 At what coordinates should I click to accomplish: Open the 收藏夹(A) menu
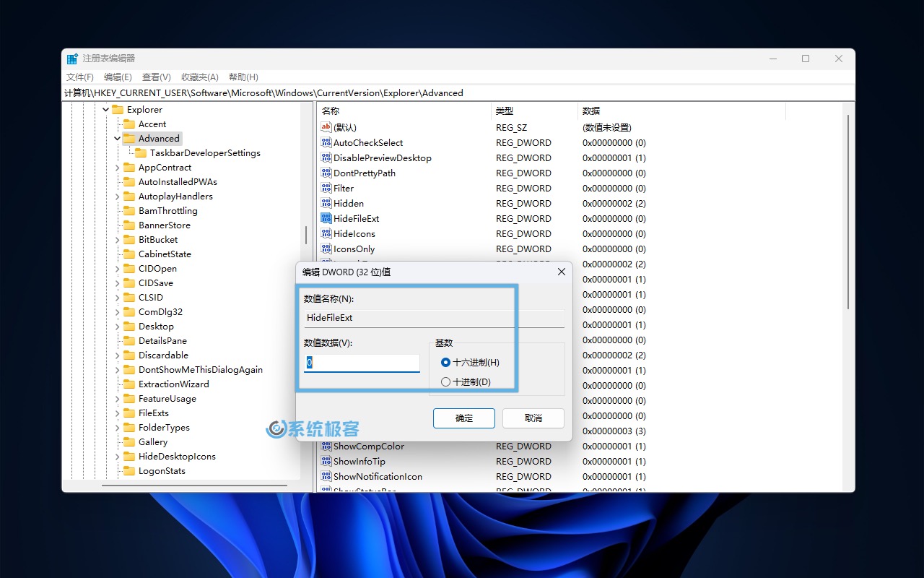click(200, 77)
